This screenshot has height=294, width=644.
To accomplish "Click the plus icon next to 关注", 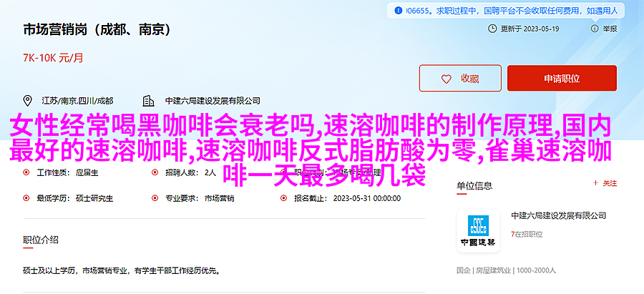I will point(595,184).
